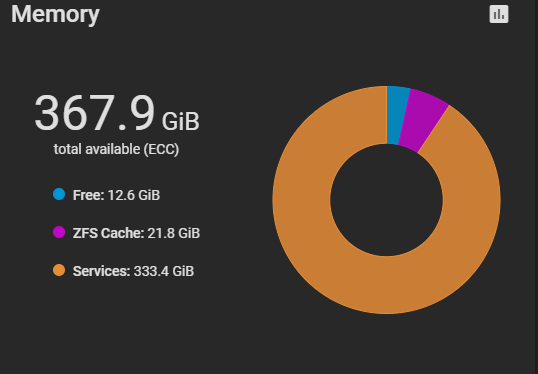
Task: Select the bold "Free:" legend label
Action: 88,195
